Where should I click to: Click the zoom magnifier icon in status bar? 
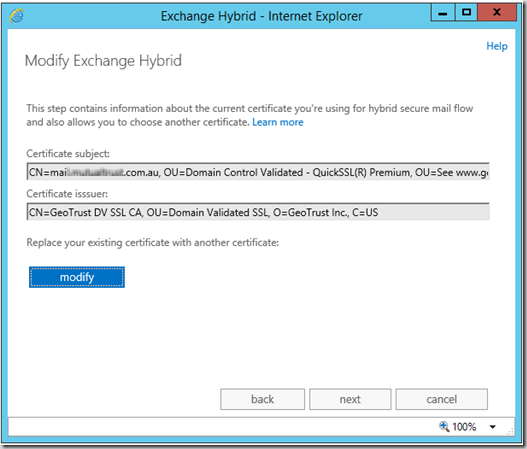[x=444, y=426]
